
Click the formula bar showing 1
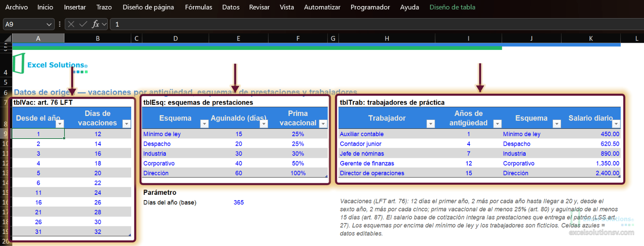coord(377,24)
